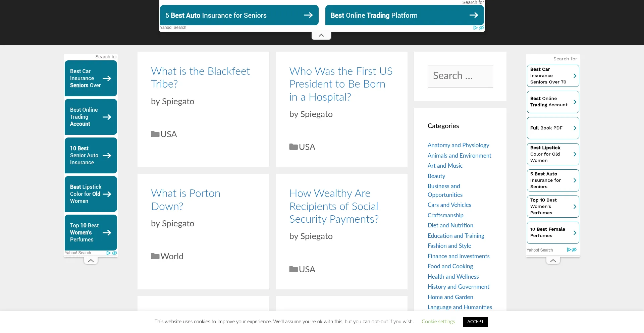Screen dimensions: 644x333
Task: Click chevron on right 'Full Book PDF' ad
Action: [575, 128]
